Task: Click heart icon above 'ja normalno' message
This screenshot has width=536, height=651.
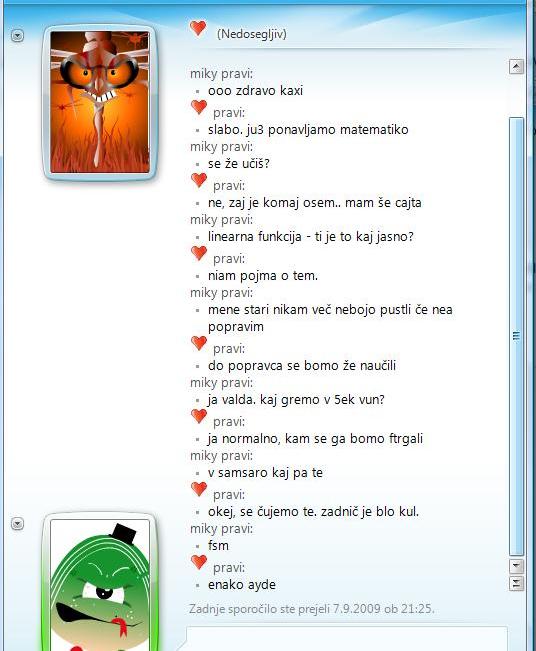Action: tap(199, 416)
